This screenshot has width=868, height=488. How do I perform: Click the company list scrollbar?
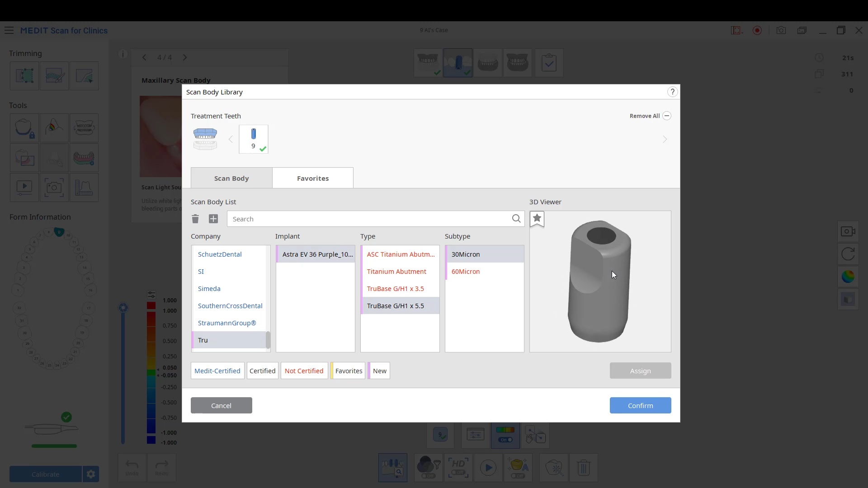tap(268, 340)
